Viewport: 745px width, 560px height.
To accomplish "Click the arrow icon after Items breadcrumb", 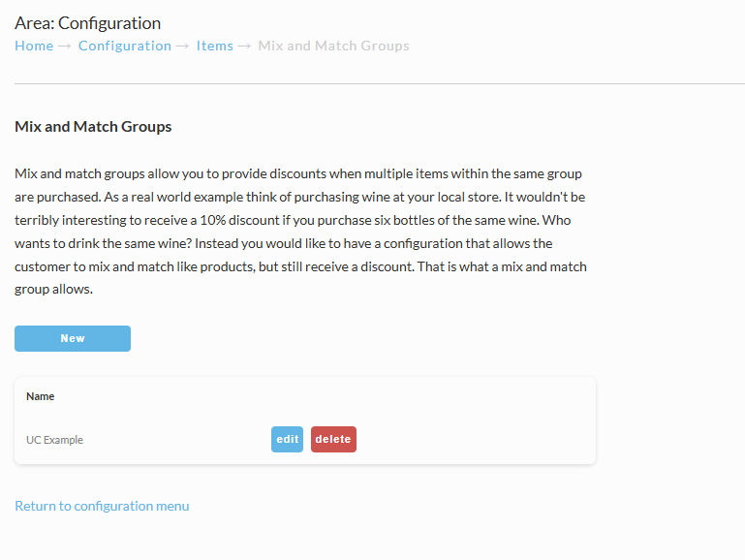I will [244, 47].
